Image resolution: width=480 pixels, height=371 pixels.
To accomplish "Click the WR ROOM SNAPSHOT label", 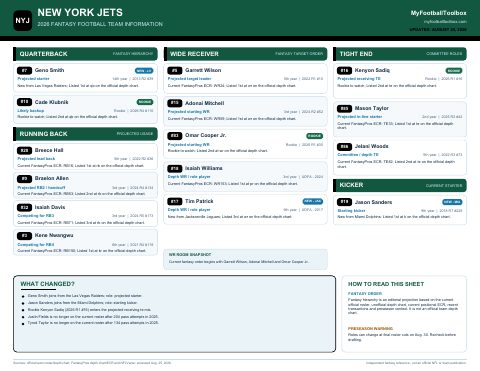I will [190, 255].
